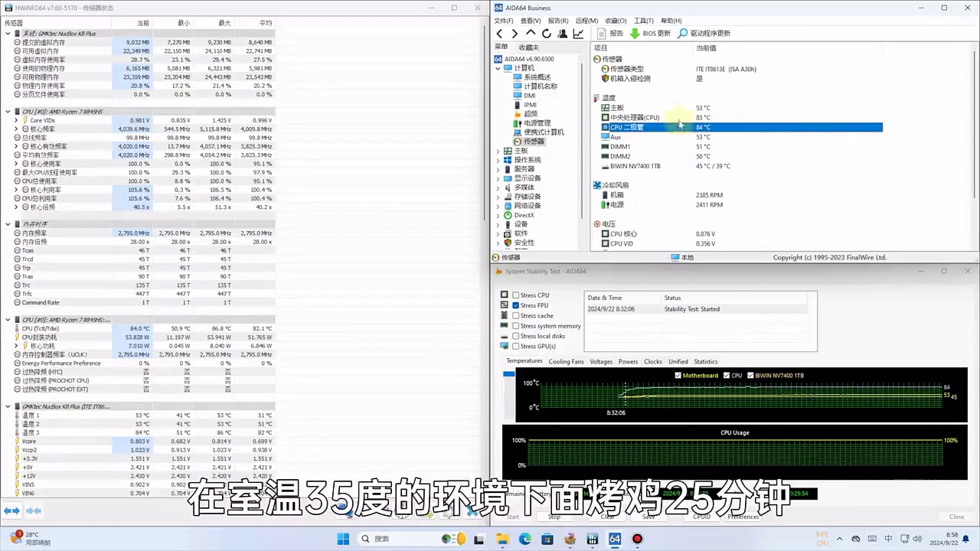The width and height of the screenshot is (980, 551).
Task: Toggle the BIWIN NV7400 1TB graph checkbox
Action: pyautogui.click(x=750, y=376)
